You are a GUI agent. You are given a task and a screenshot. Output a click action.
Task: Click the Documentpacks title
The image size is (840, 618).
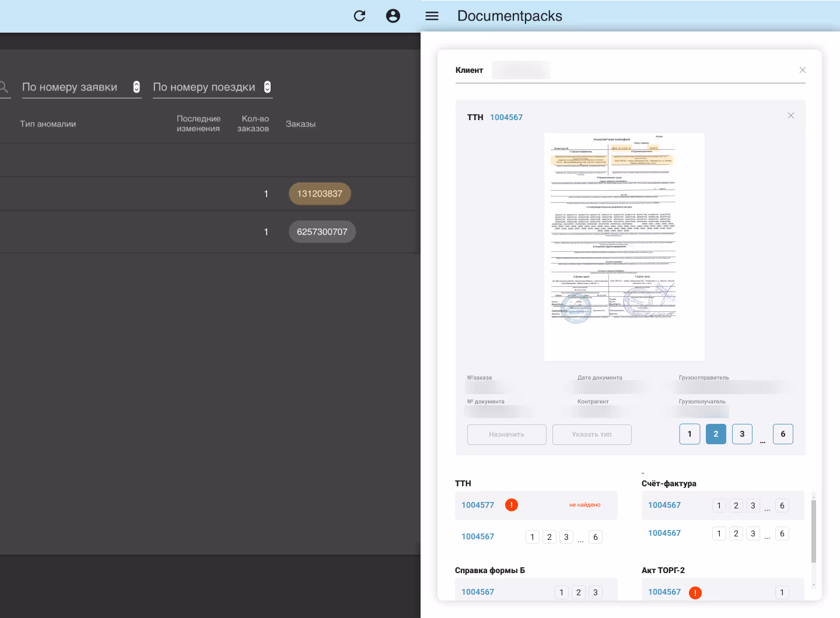click(510, 16)
